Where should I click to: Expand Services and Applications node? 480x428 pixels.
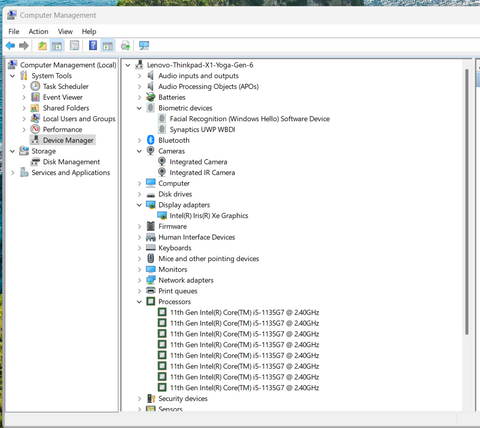tap(13, 173)
